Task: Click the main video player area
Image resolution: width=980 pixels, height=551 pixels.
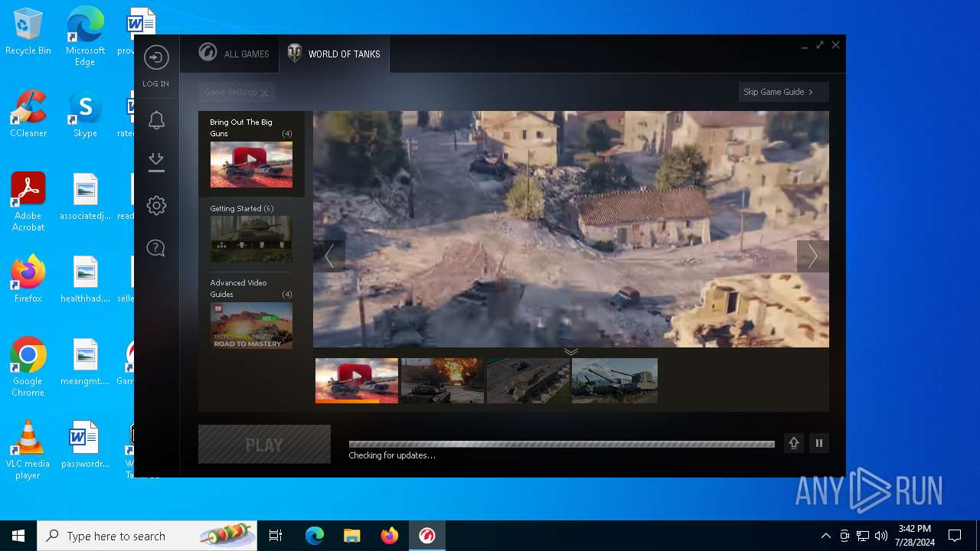Action: [571, 229]
